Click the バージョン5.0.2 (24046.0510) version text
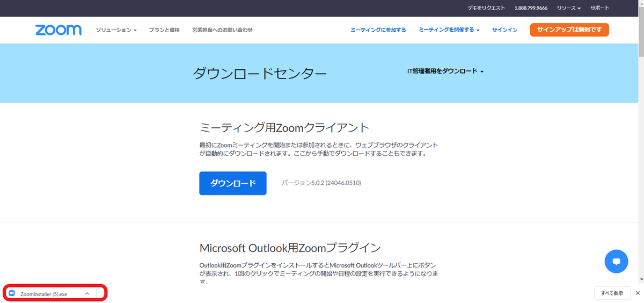This screenshot has height=303, width=644. click(x=321, y=183)
